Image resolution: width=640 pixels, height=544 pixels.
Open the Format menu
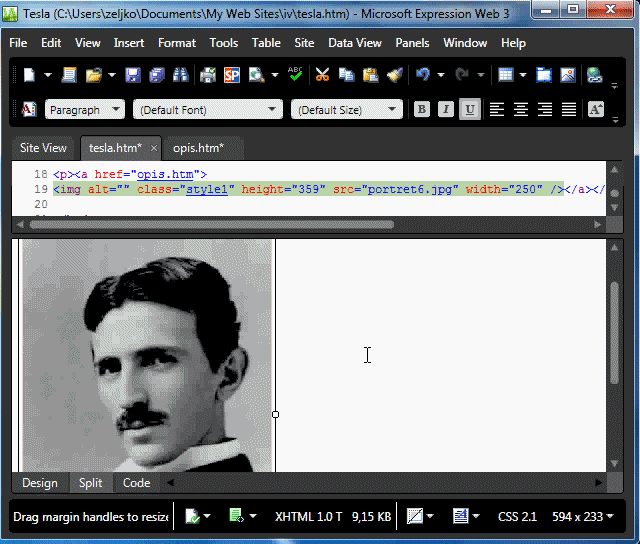tap(176, 43)
